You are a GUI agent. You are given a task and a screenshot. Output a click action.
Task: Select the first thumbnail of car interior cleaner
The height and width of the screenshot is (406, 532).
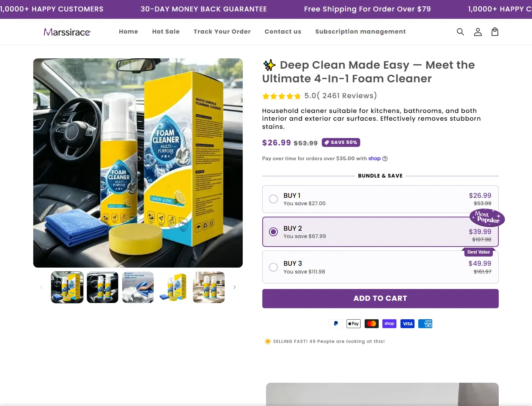click(67, 288)
